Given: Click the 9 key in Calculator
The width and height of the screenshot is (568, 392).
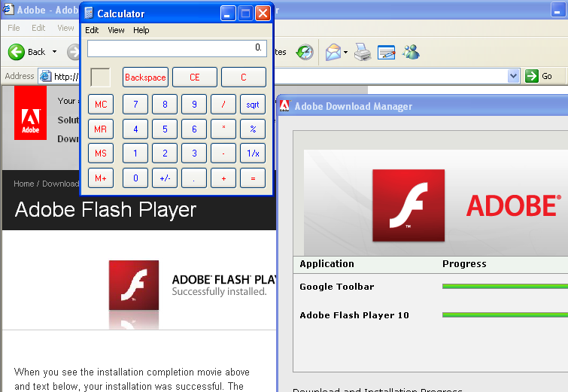Looking at the screenshot, I should coord(194,105).
